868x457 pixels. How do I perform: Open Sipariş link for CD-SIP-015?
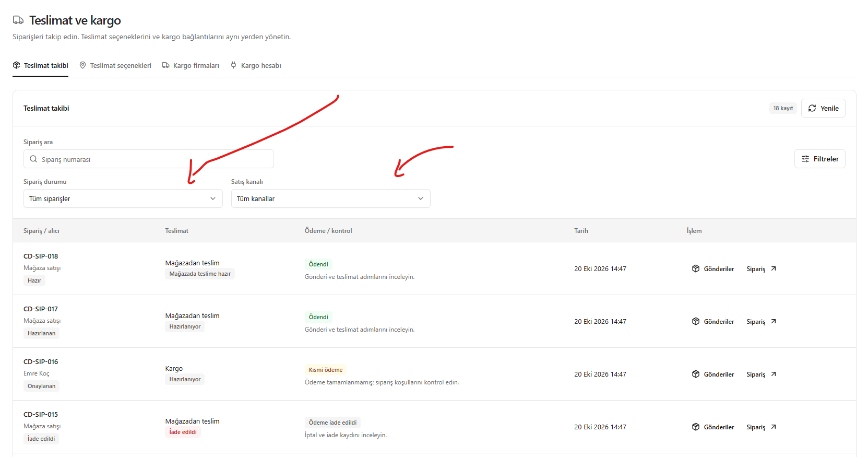[x=762, y=427]
